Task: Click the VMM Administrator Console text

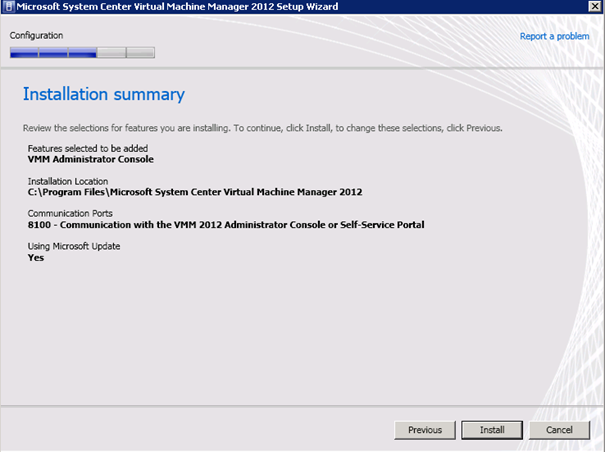Action: tap(91, 159)
